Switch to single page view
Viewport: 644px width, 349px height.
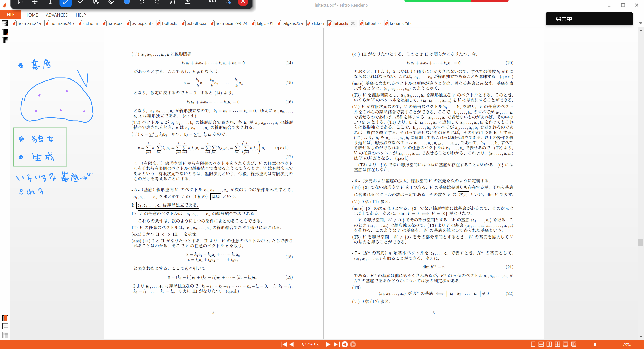point(533,344)
